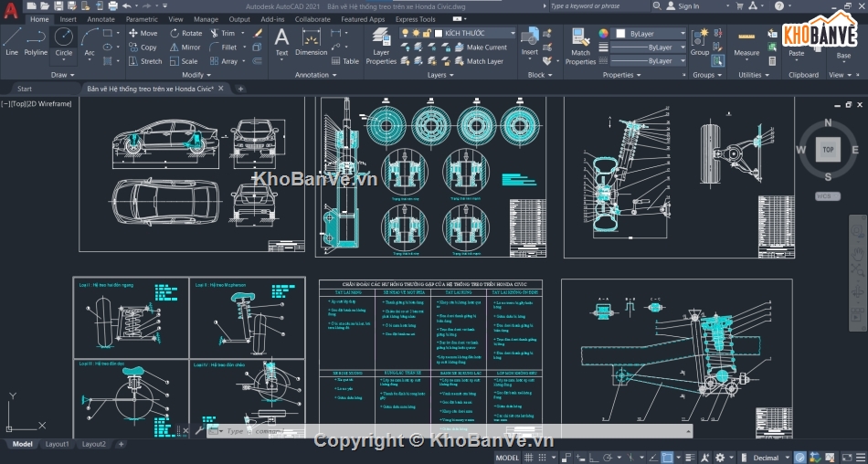The width and height of the screenshot is (868, 464).
Task: Add a new layout tab with plus
Action: [121, 444]
